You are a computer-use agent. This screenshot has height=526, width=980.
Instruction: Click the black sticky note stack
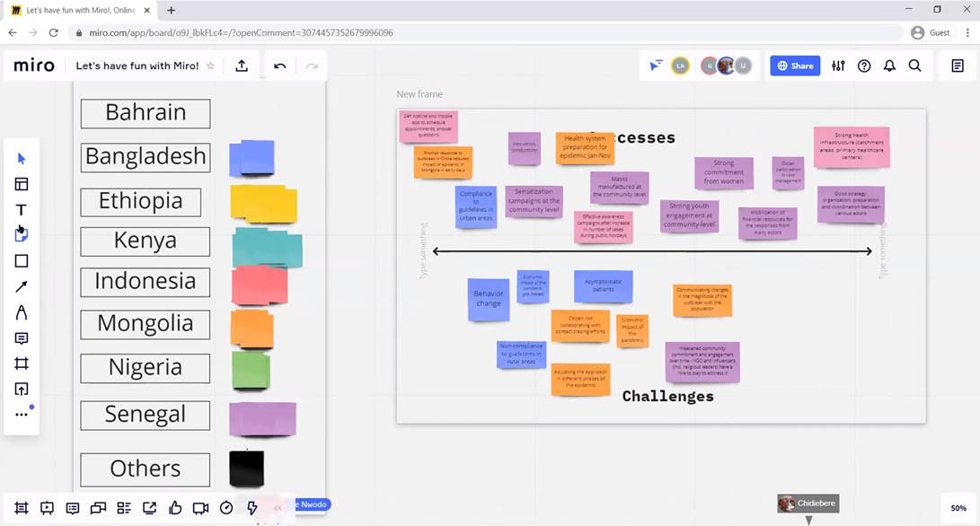[x=246, y=468]
